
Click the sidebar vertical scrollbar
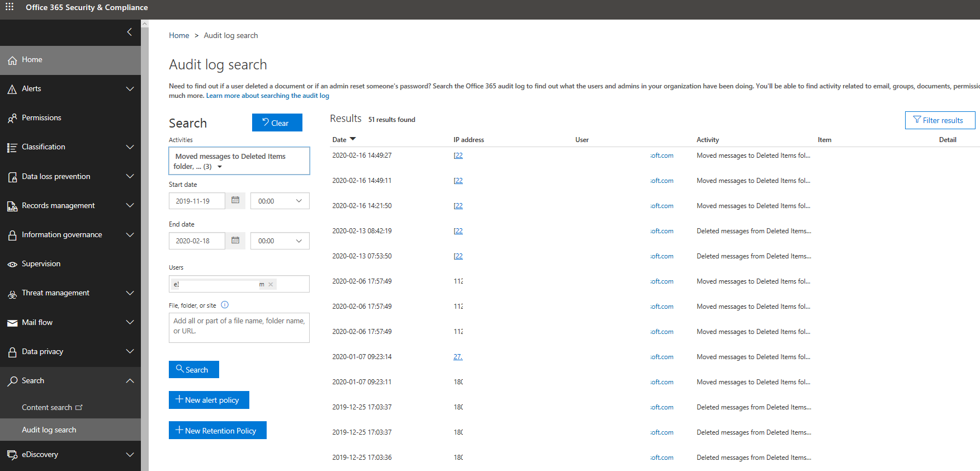pyautogui.click(x=145, y=246)
